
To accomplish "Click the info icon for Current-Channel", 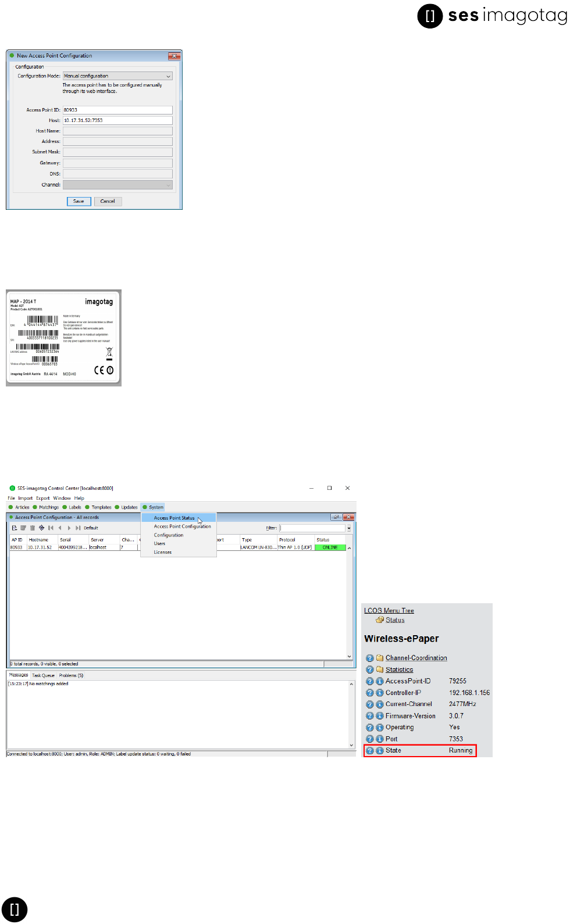I will [380, 704].
